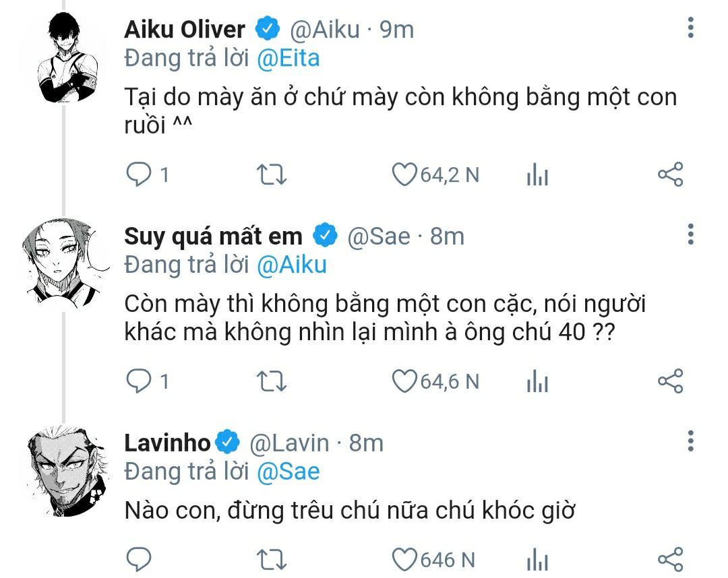Open the @Eita mention link
This screenshot has width=728, height=578.
(288, 59)
